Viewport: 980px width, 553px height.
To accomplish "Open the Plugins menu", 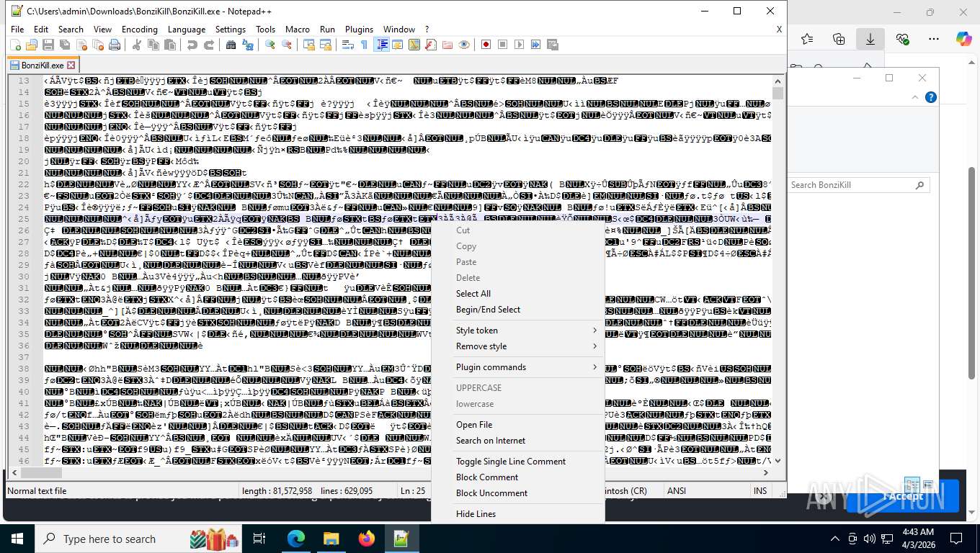I will point(359,30).
